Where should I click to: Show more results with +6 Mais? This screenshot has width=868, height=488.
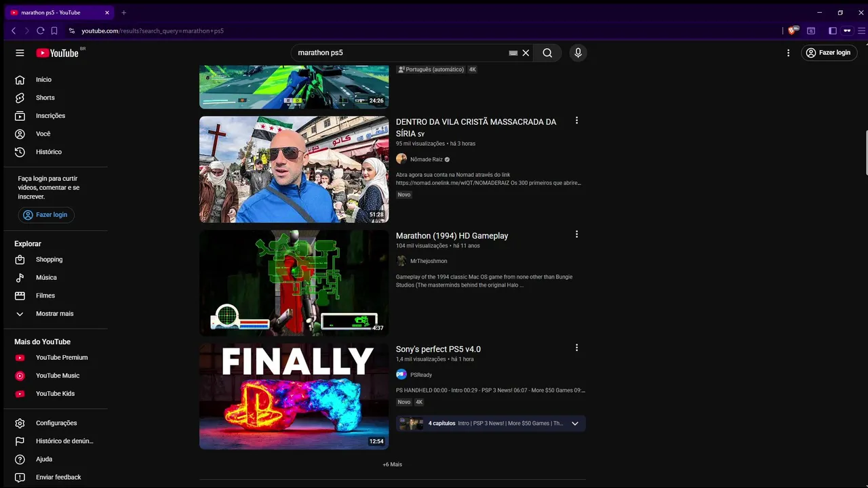pos(392,464)
